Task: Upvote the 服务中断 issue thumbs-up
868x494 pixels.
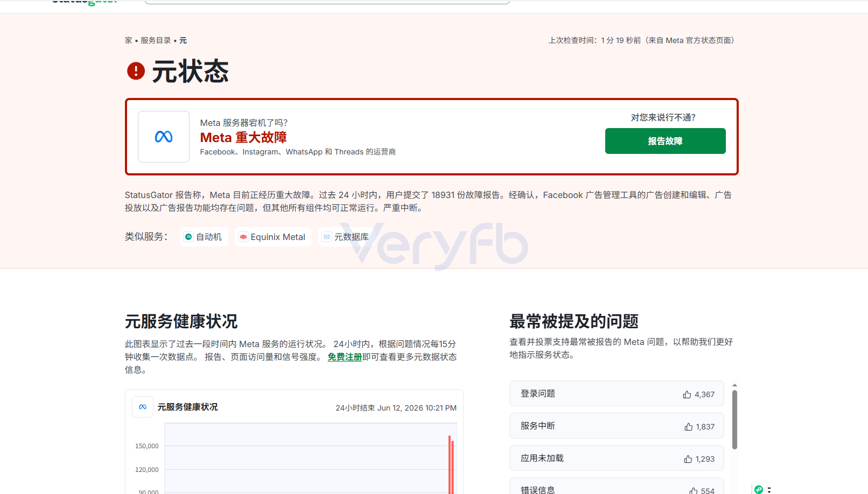Action: 688,427
